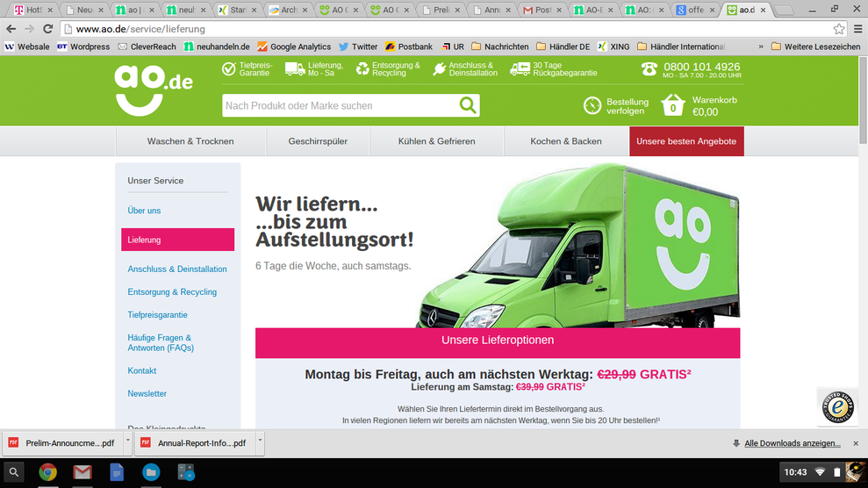Click the browser forward arrow
The width and height of the screenshot is (868, 488).
click(x=29, y=29)
